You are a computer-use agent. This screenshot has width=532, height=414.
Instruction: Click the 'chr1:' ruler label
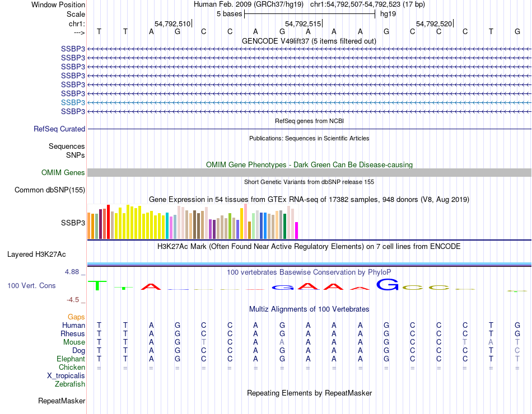77,23
